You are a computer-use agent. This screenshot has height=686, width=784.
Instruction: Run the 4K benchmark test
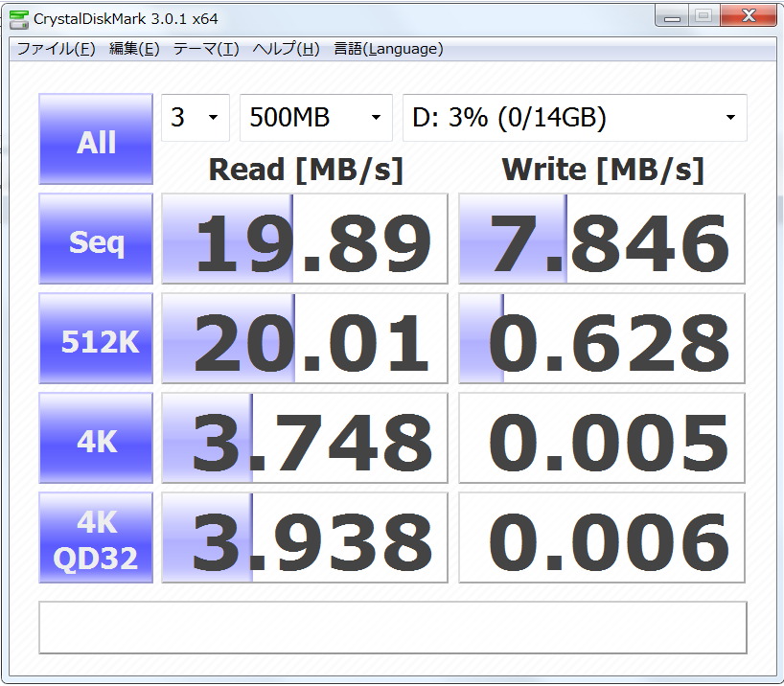96,442
